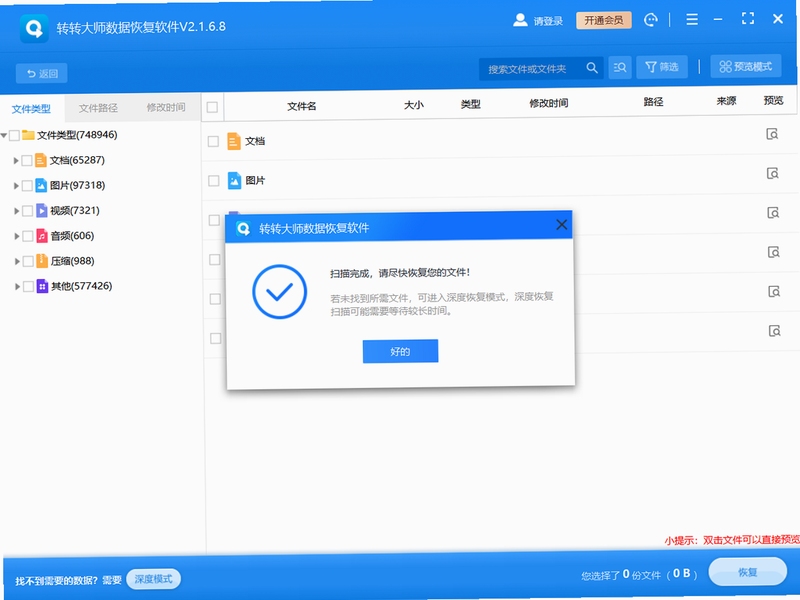Click the sixth row preview icon
The height and width of the screenshot is (600, 800).
coord(774,331)
